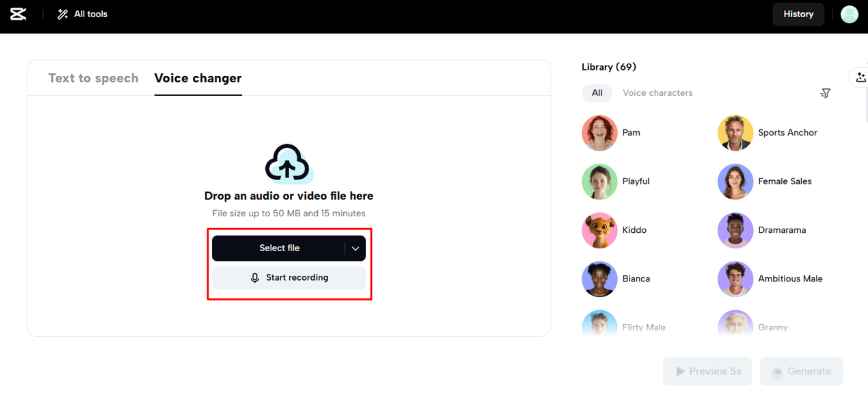Enable the All voices filter chip

tap(597, 93)
